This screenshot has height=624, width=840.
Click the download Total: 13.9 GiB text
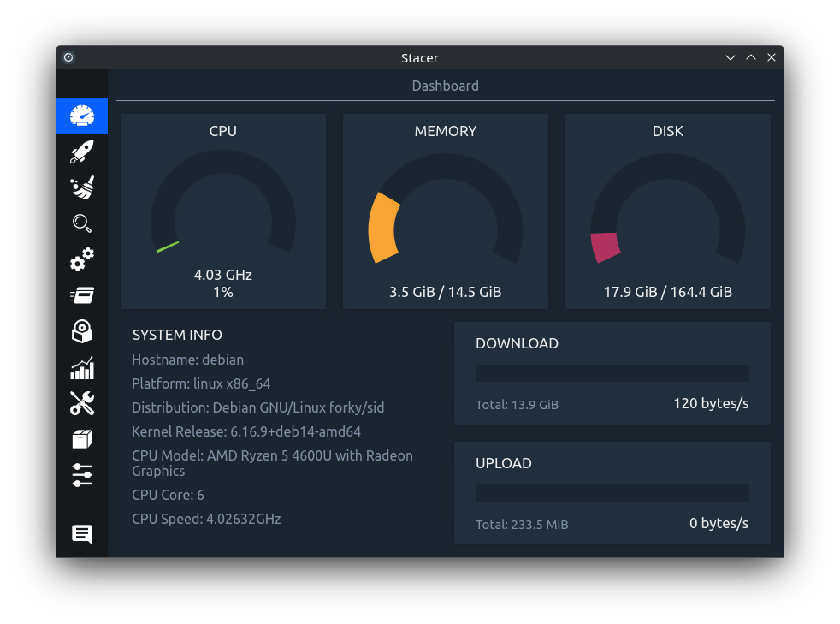517,405
